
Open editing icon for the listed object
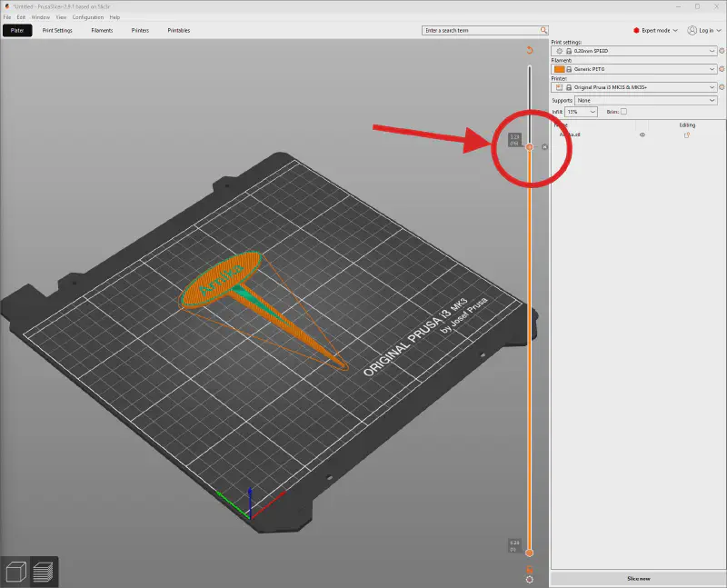[687, 135]
